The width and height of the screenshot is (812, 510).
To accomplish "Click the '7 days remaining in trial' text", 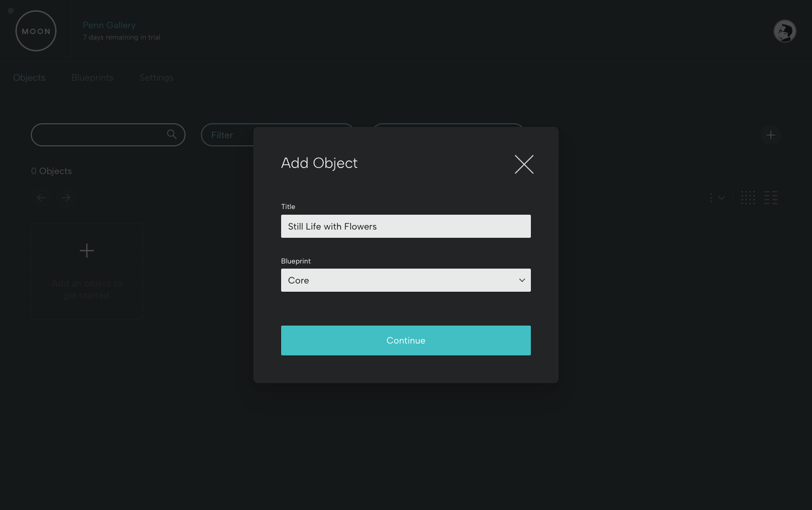I will point(121,37).
